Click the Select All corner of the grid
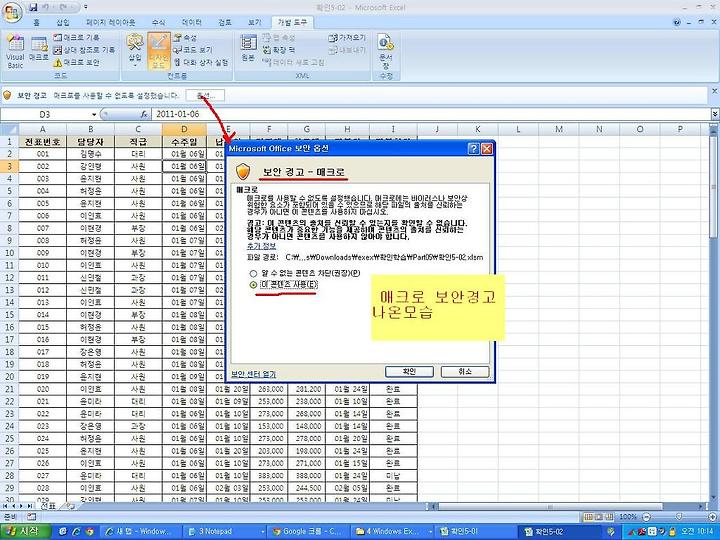 pyautogui.click(x=9, y=129)
